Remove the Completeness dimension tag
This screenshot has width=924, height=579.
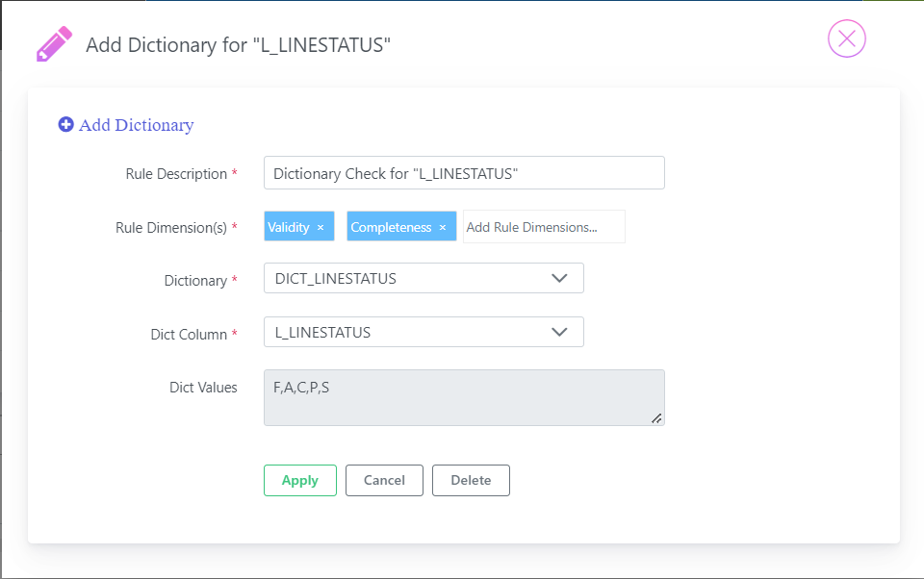[x=443, y=227]
